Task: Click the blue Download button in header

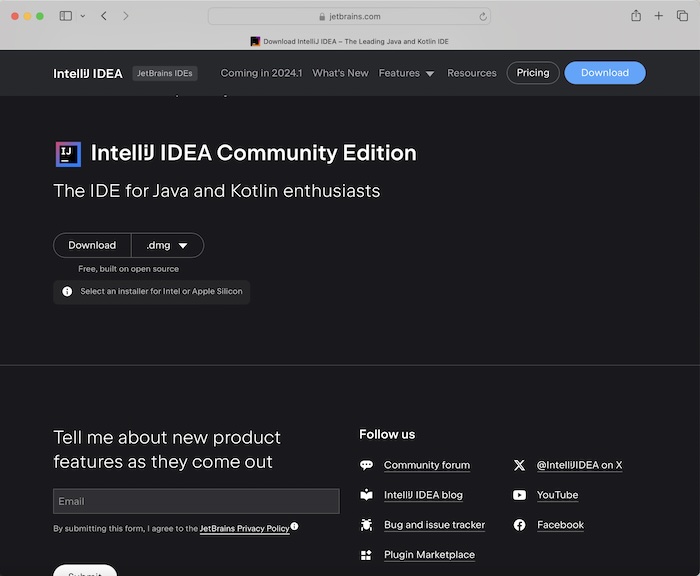Action: [x=605, y=73]
